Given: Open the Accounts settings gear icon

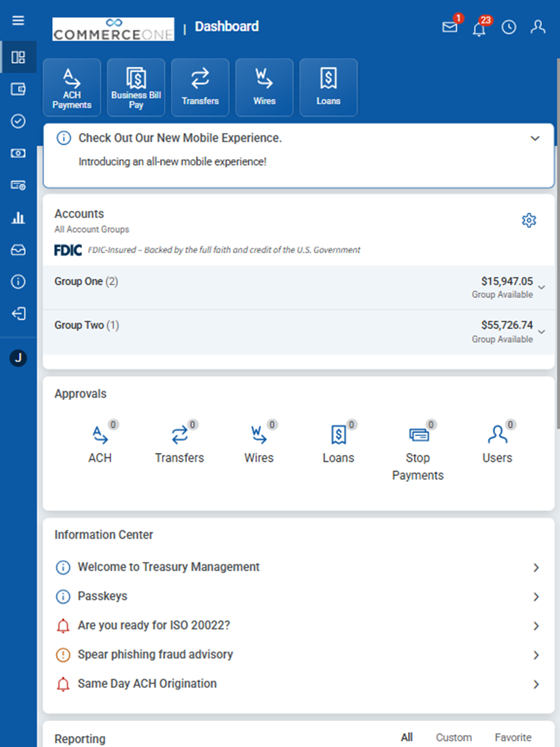Looking at the screenshot, I should pyautogui.click(x=529, y=220).
